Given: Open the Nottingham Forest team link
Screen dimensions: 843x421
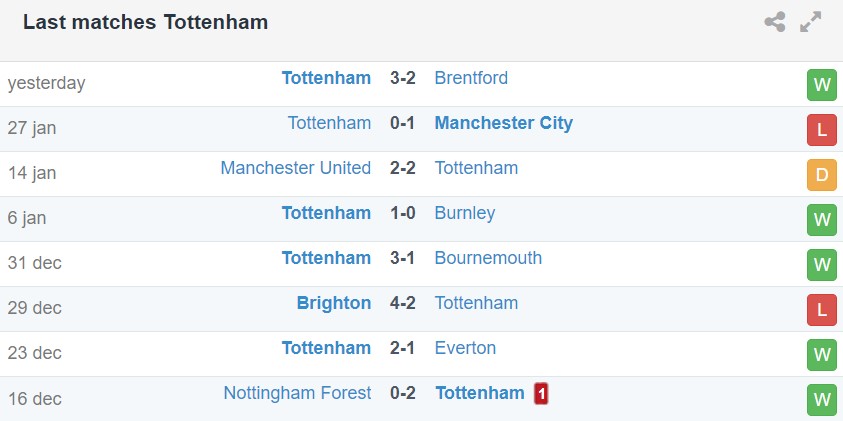Looking at the screenshot, I should click(x=297, y=393).
